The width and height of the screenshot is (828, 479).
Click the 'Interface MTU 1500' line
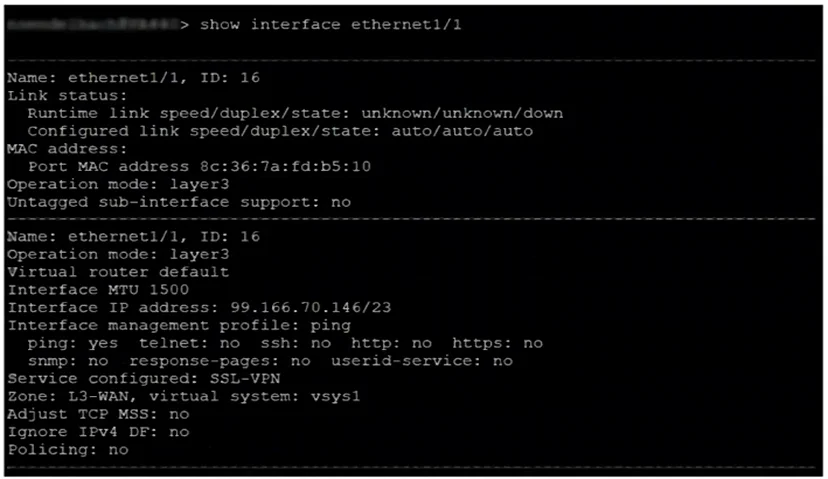[x=98, y=290]
